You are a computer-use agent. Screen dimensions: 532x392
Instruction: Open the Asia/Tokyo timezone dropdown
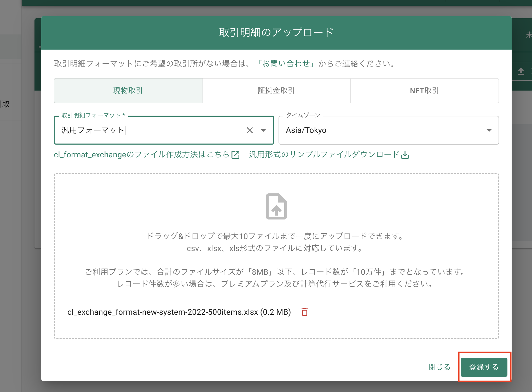coord(389,130)
